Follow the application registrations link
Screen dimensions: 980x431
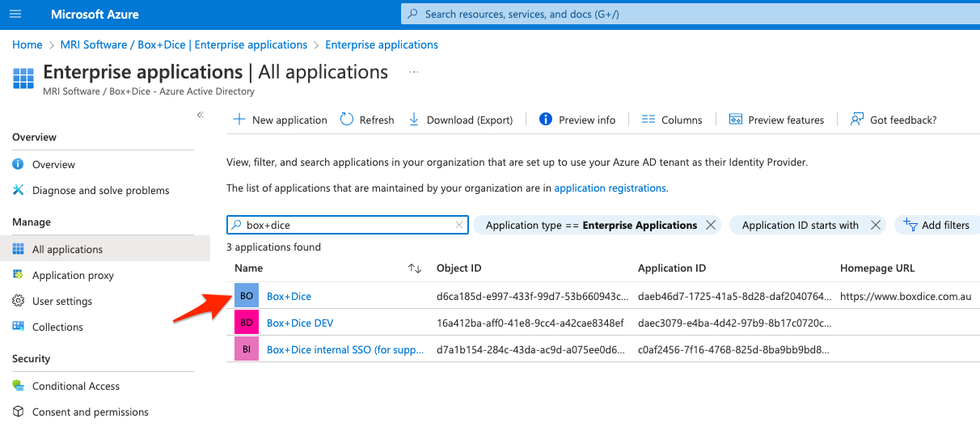click(610, 188)
